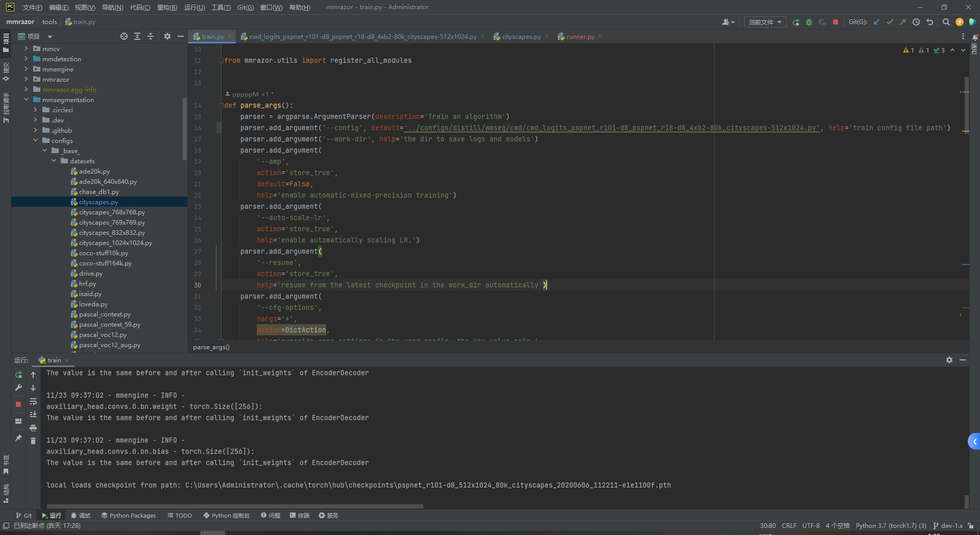
Task: Expand the mmdetection folder
Action: click(26, 59)
